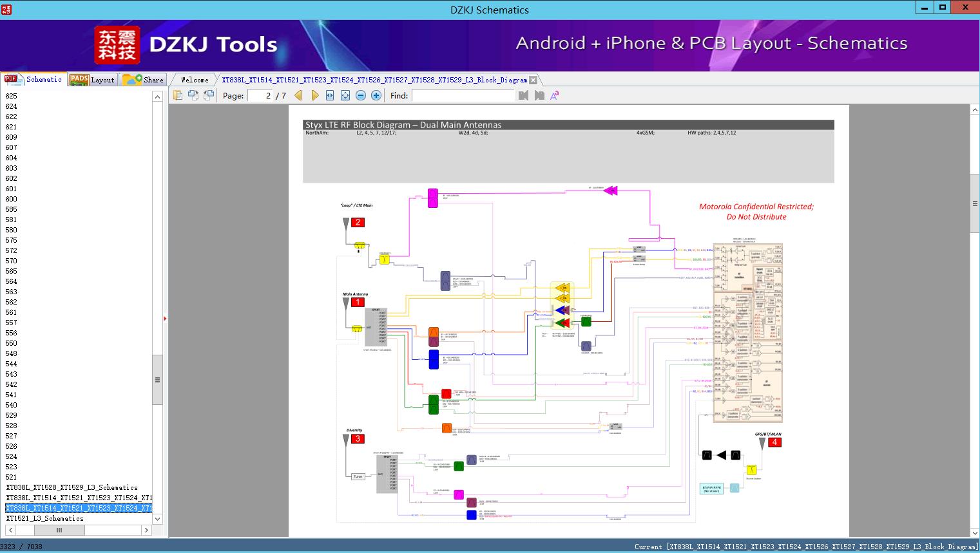Select XT1521_L3_Schematics in the list
Image resolution: width=980 pixels, height=553 pixels.
(45, 518)
